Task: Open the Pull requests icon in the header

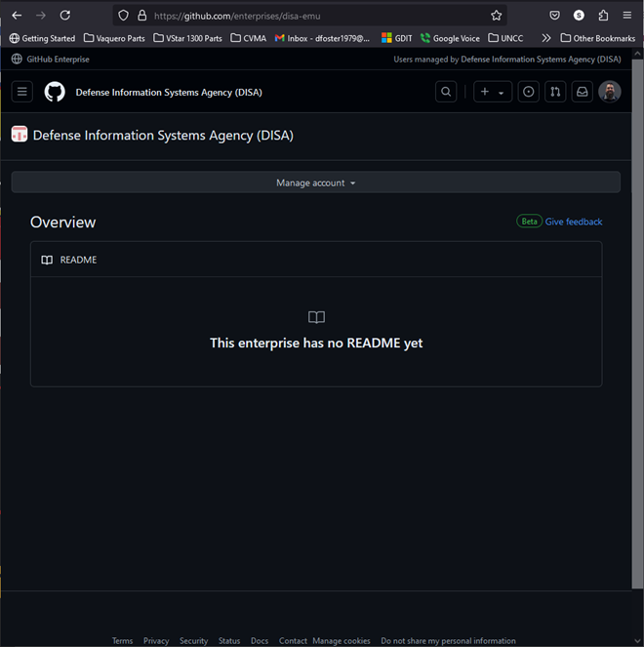Action: tap(555, 92)
